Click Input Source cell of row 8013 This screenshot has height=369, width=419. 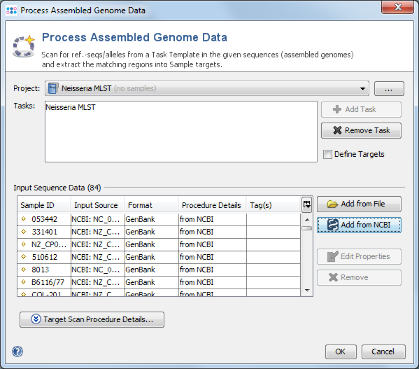(x=97, y=270)
